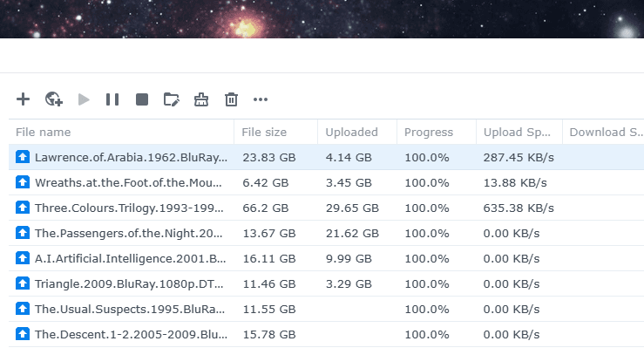Click the 66.2 GB file size cell
Viewport: 644px width, 348px height.
(265, 208)
